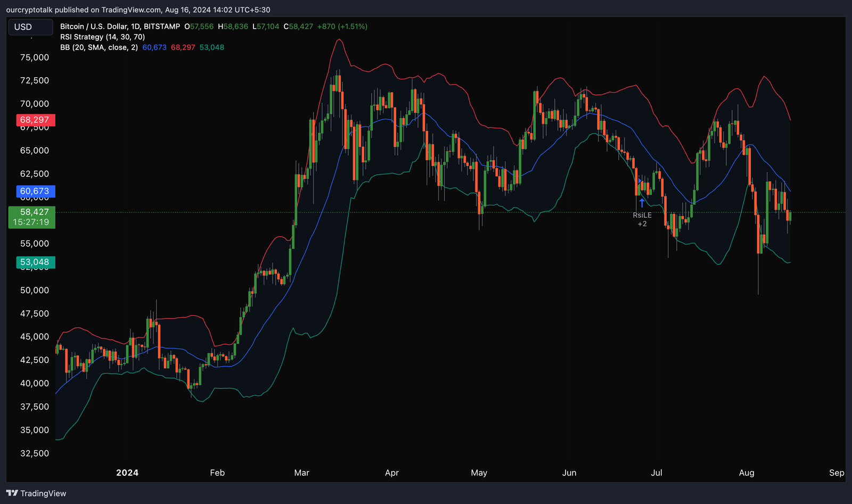Click the Jul time axis label
852x504 pixels.
(x=657, y=473)
